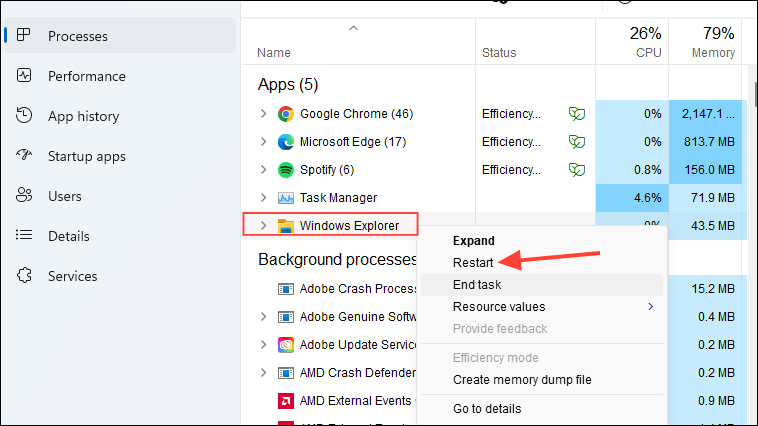
Task: Click the AMD External Events red icon
Action: point(286,401)
